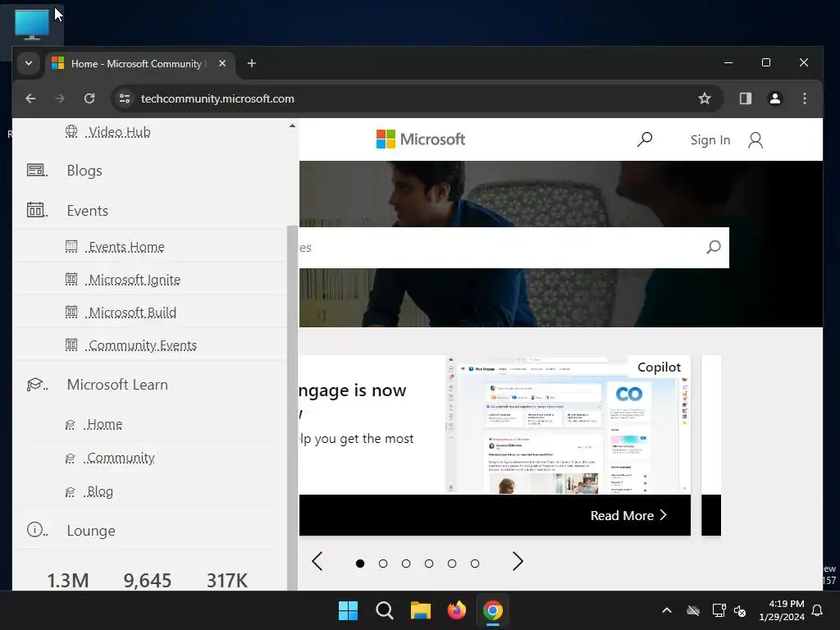The image size is (840, 630).
Task: Open taskbar Search
Action: (x=384, y=610)
